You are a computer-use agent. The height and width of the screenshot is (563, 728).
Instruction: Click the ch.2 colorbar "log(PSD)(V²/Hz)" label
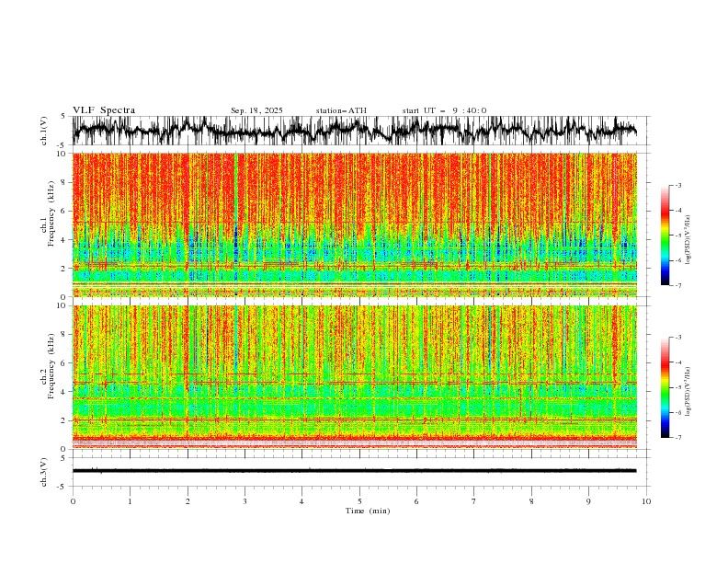click(688, 392)
